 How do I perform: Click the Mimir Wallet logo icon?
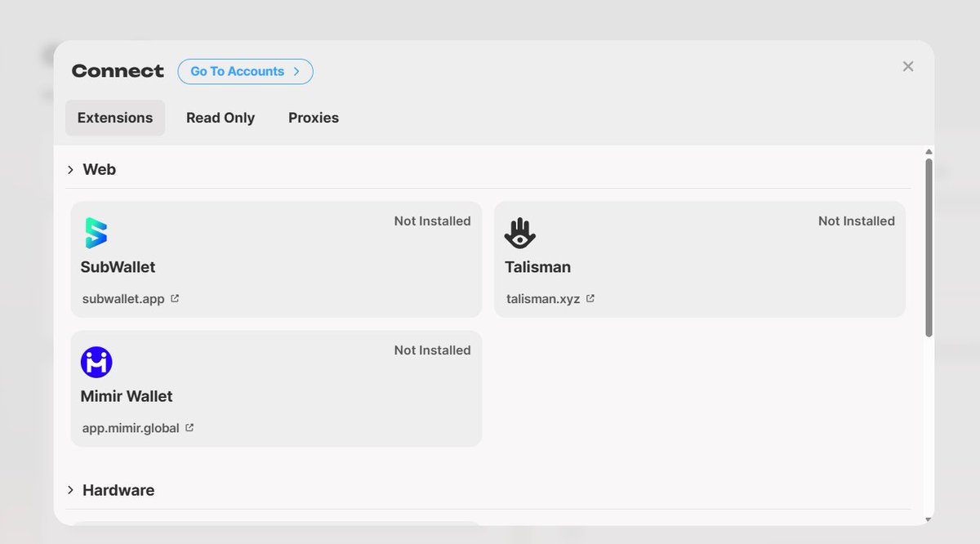pyautogui.click(x=96, y=362)
